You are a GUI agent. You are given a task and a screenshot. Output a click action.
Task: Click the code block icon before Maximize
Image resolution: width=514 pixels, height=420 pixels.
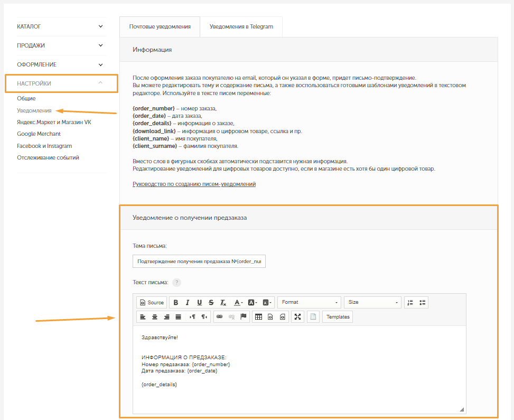(x=282, y=317)
